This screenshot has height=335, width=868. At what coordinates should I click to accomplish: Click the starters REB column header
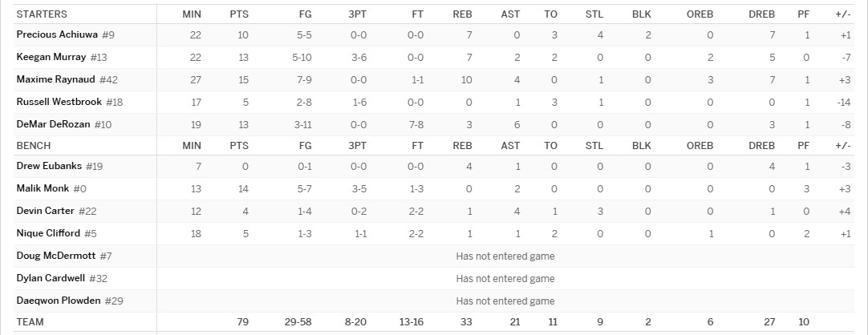pos(462,14)
